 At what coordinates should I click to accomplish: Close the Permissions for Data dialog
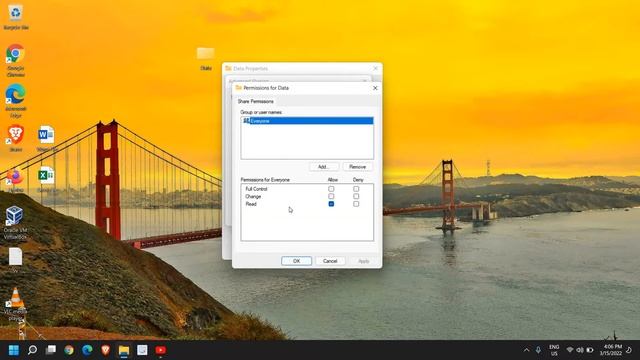pyautogui.click(x=375, y=88)
